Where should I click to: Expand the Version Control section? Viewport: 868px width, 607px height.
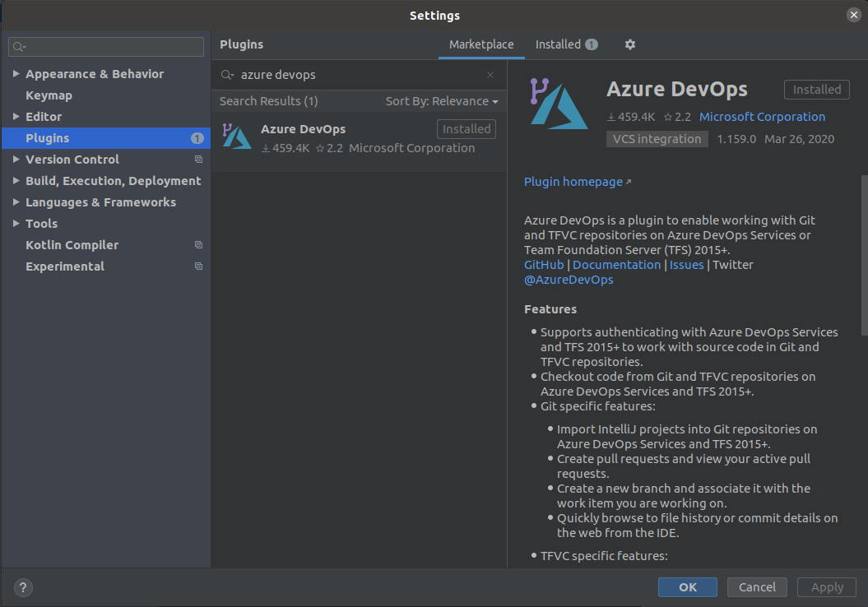pyautogui.click(x=16, y=160)
